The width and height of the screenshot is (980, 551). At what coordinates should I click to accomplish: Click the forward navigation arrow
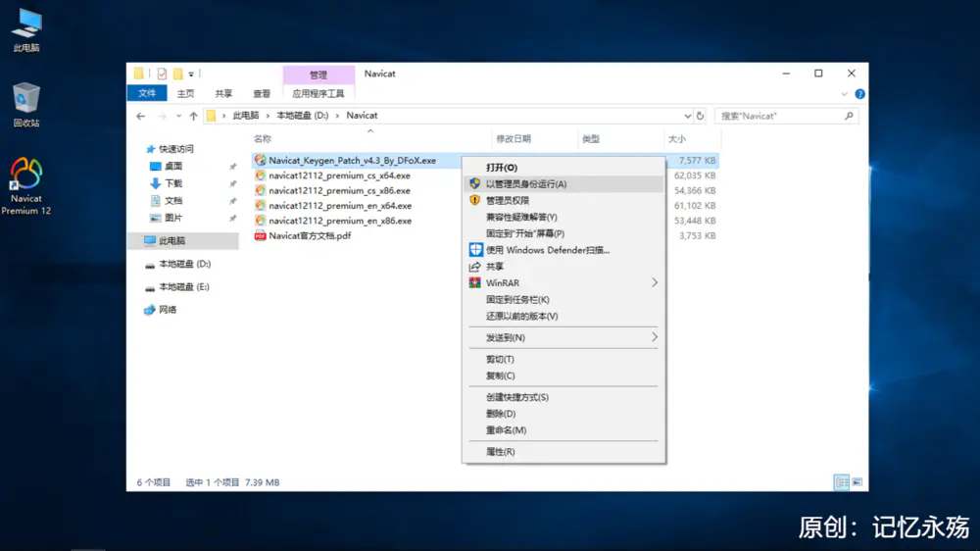pos(162,116)
